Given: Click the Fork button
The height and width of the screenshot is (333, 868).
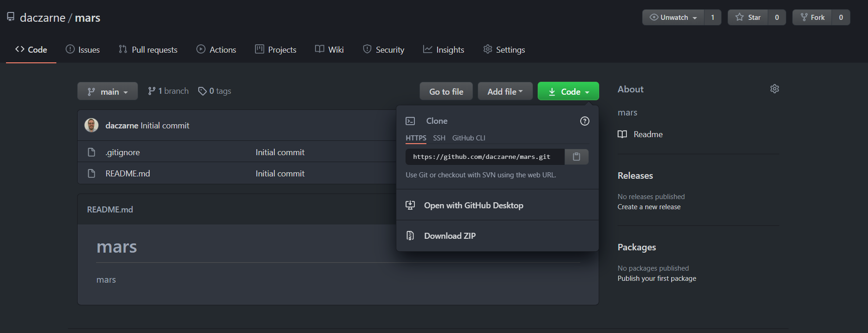Looking at the screenshot, I should (x=812, y=18).
